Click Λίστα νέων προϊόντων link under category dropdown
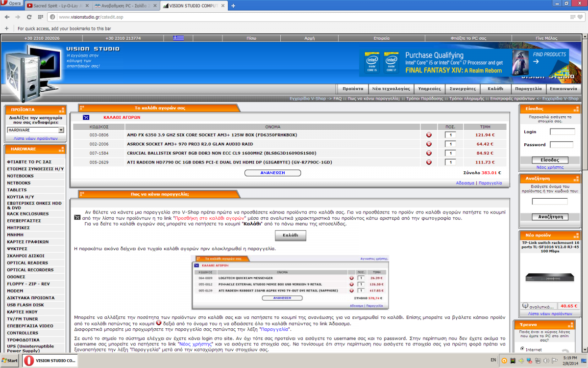Image resolution: width=588 pixels, height=368 pixels. coord(36,138)
